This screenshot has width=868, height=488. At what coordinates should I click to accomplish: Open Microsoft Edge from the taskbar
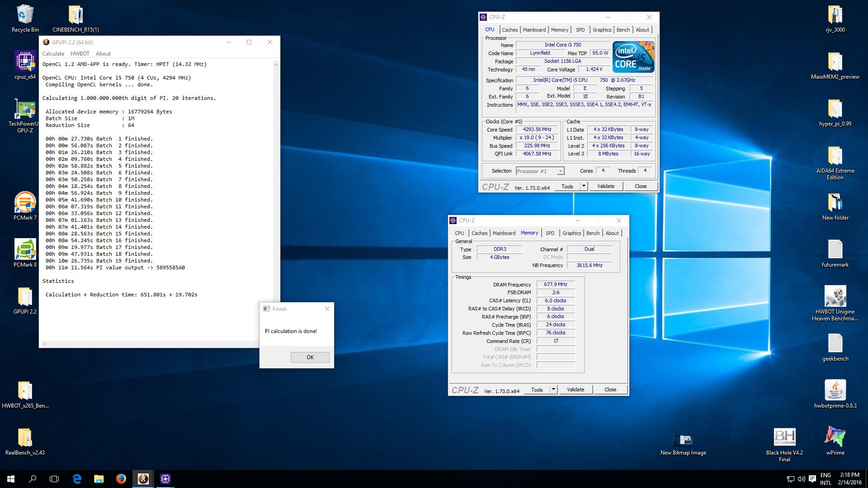click(x=77, y=479)
